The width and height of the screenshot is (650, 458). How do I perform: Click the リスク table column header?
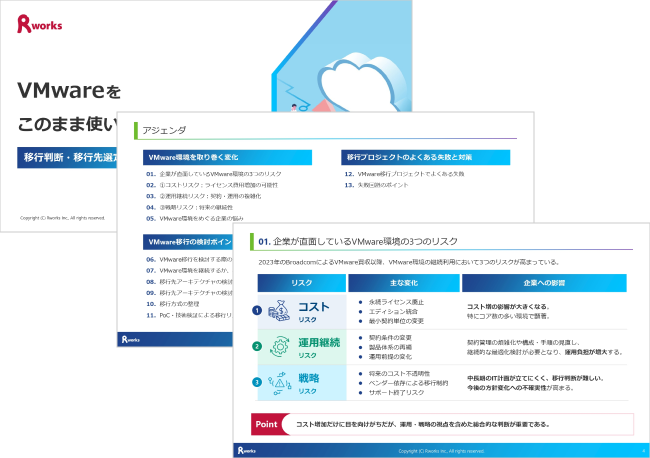[x=302, y=283]
